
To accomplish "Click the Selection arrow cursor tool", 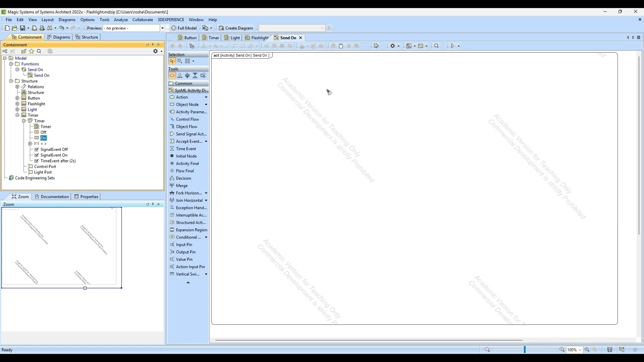I will pyautogui.click(x=172, y=61).
